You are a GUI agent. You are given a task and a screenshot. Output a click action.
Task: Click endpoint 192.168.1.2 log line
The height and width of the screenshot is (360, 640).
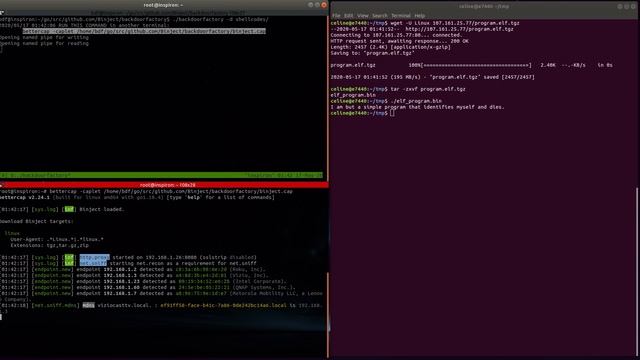click(133, 269)
